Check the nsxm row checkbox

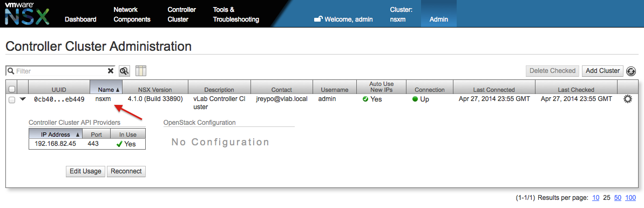(x=12, y=99)
